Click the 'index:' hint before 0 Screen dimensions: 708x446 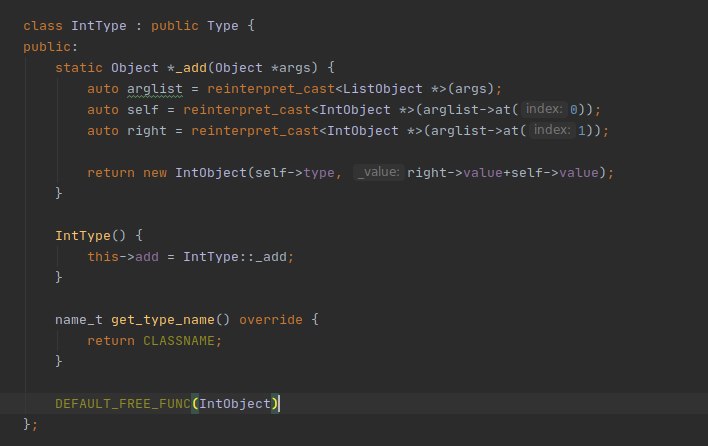[544, 109]
